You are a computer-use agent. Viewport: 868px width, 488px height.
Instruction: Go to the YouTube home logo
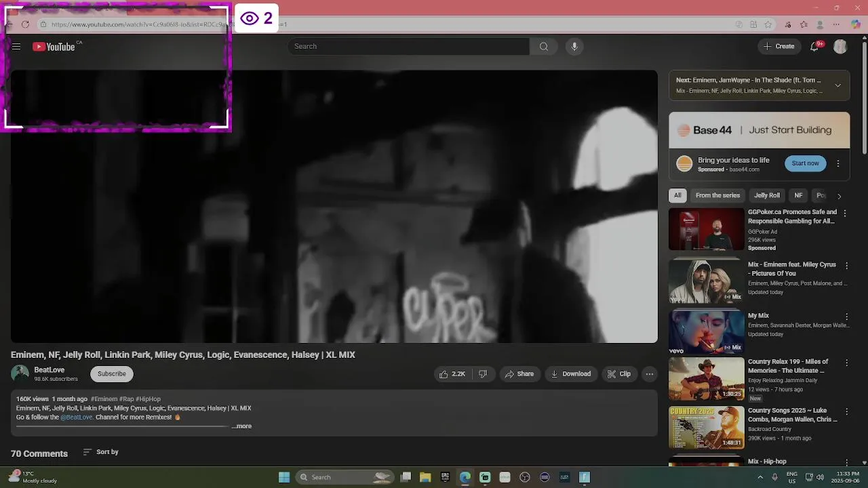point(54,47)
